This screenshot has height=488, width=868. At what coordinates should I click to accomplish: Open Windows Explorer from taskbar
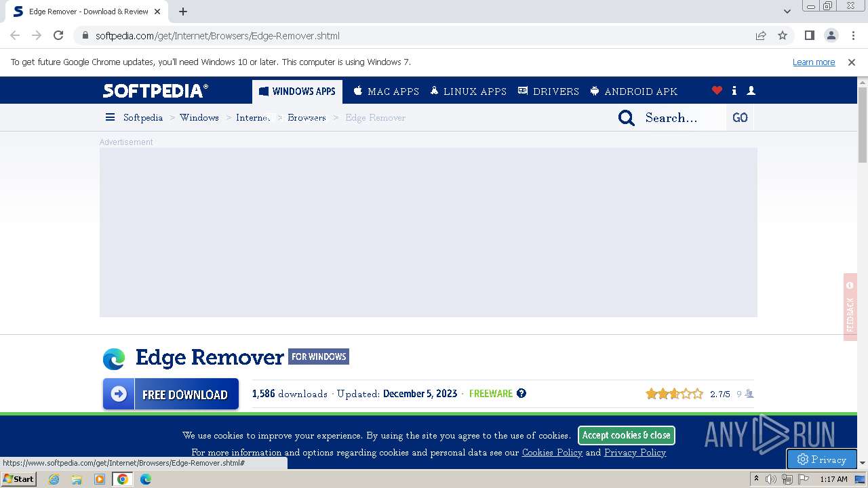pyautogui.click(x=77, y=479)
